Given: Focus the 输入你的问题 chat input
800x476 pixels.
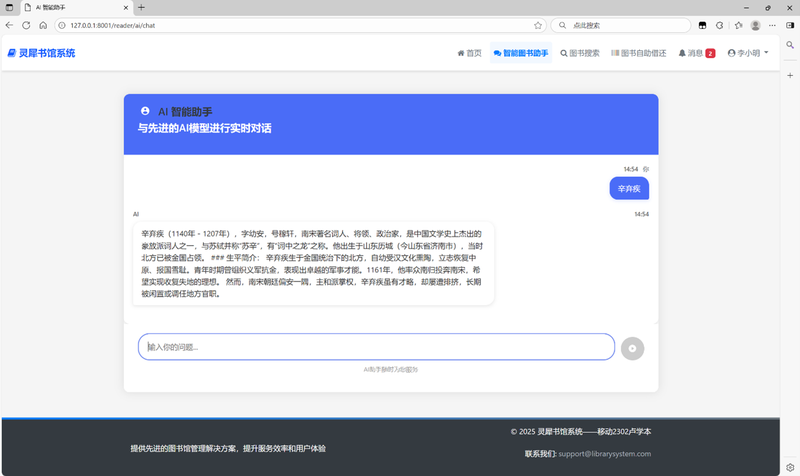Looking at the screenshot, I should (376, 347).
